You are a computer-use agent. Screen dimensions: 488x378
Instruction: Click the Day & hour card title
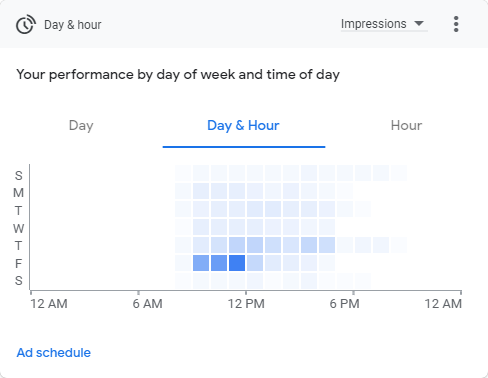(x=73, y=25)
